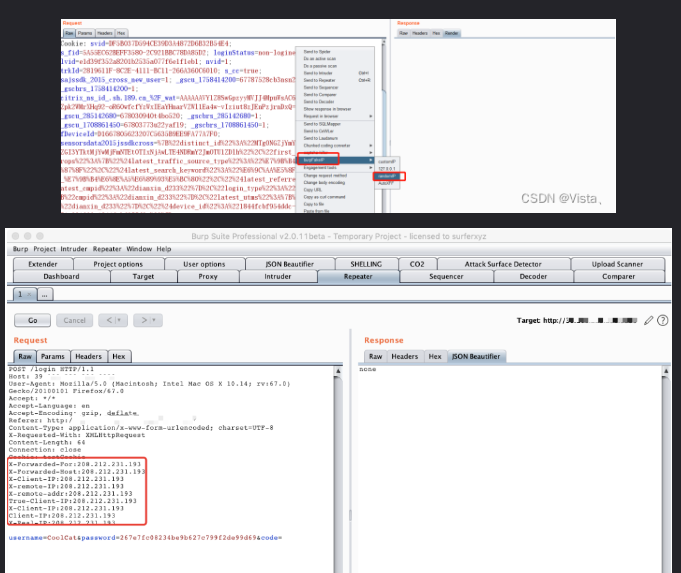Select Params tab in the upper window Request panel

(85, 33)
